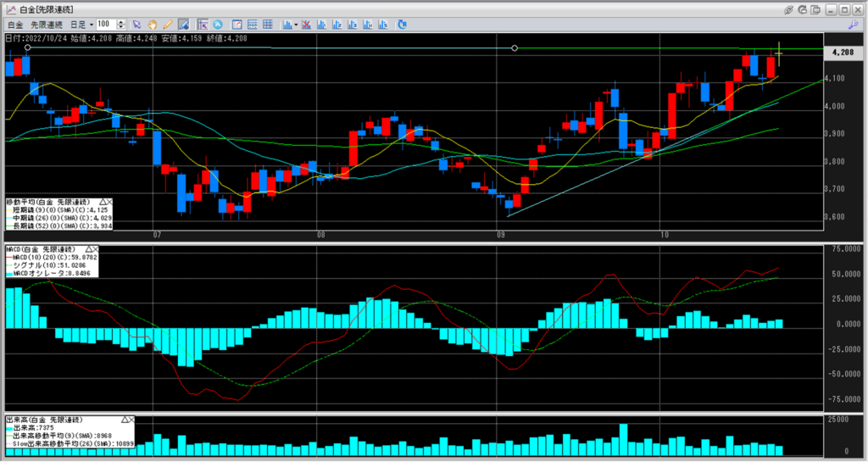The width and height of the screenshot is (868, 462).
Task: Select the middle handle of horizontal line
Action: pos(515,48)
